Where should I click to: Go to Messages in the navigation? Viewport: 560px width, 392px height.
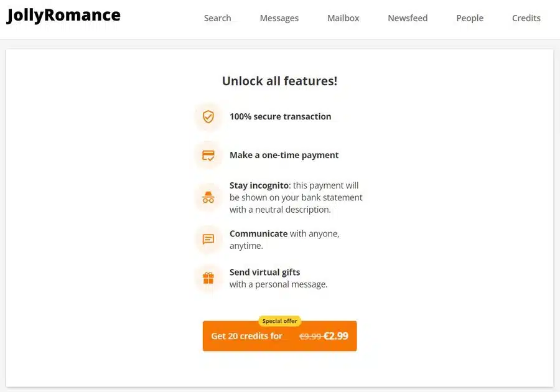279,18
